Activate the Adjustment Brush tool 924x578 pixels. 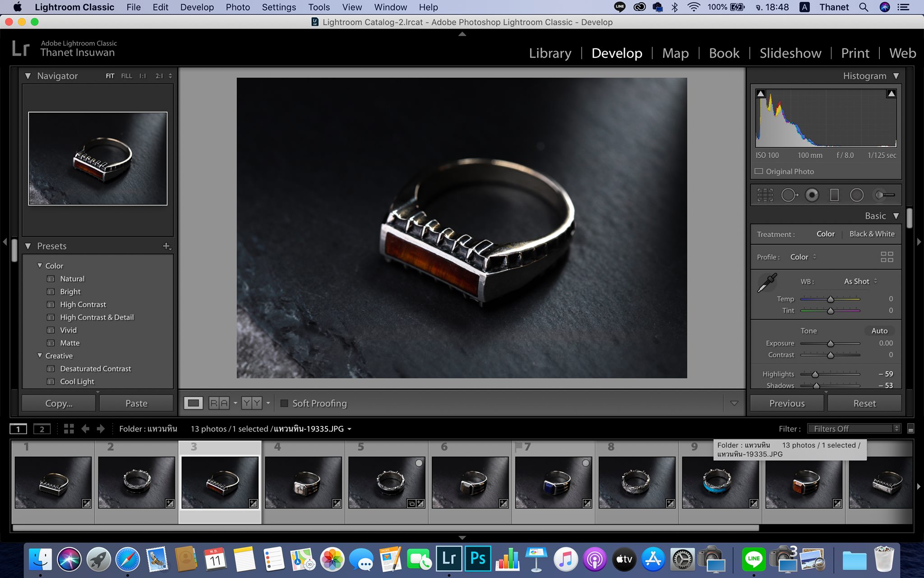(884, 195)
